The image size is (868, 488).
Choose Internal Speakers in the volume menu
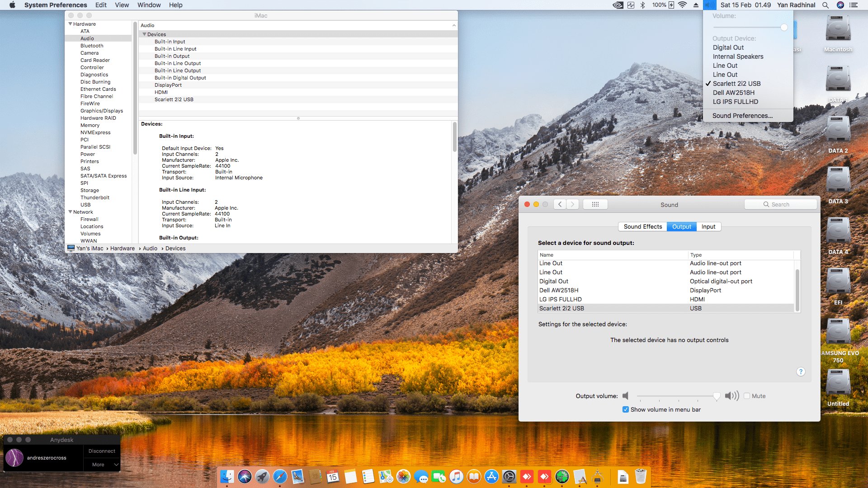tap(738, 56)
